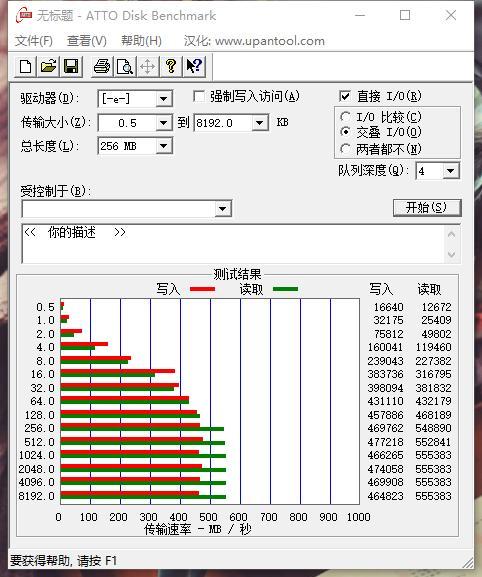The height and width of the screenshot is (577, 482).
Task: Click the description box scroll up arrow
Action: (452, 234)
